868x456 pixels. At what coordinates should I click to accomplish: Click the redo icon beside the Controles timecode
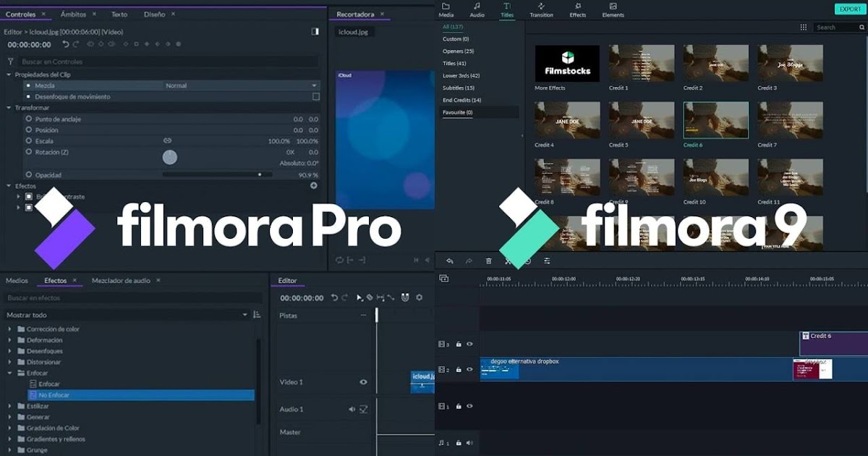click(x=76, y=44)
